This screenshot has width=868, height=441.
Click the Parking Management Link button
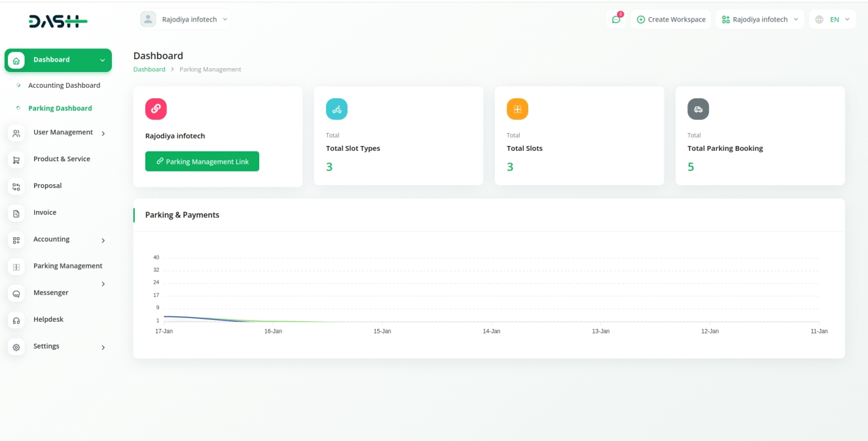click(x=202, y=162)
